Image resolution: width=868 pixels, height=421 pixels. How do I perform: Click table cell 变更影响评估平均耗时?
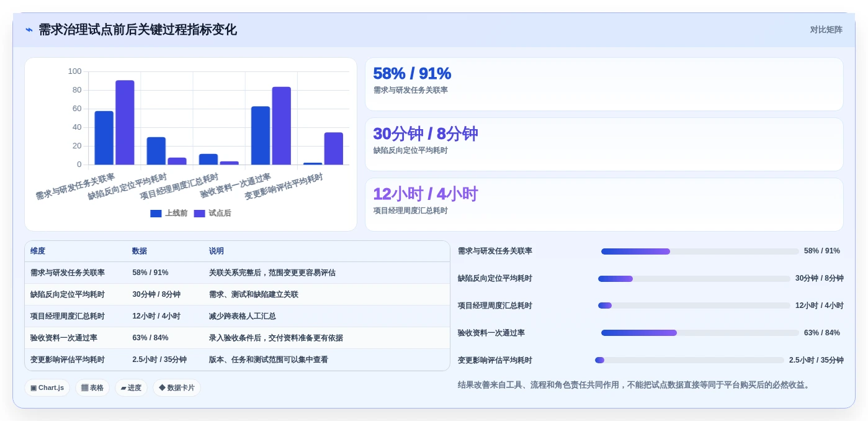pos(68,360)
